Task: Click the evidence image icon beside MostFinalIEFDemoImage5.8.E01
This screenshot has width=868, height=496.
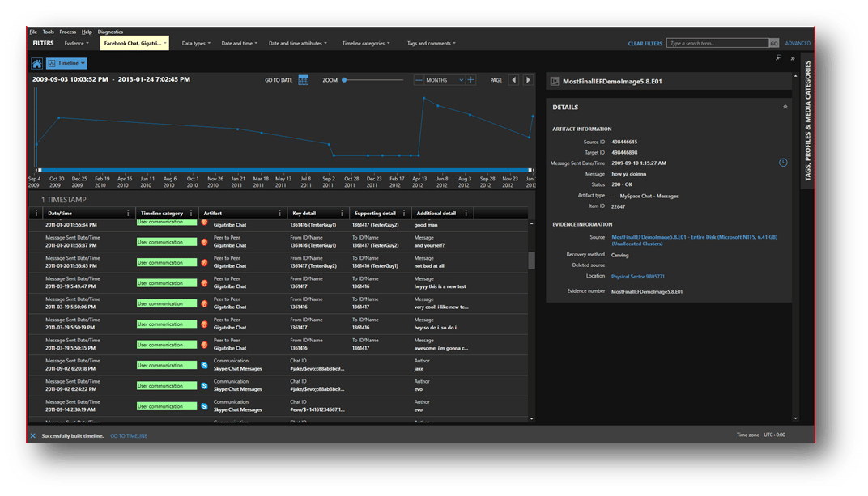Action: point(555,80)
